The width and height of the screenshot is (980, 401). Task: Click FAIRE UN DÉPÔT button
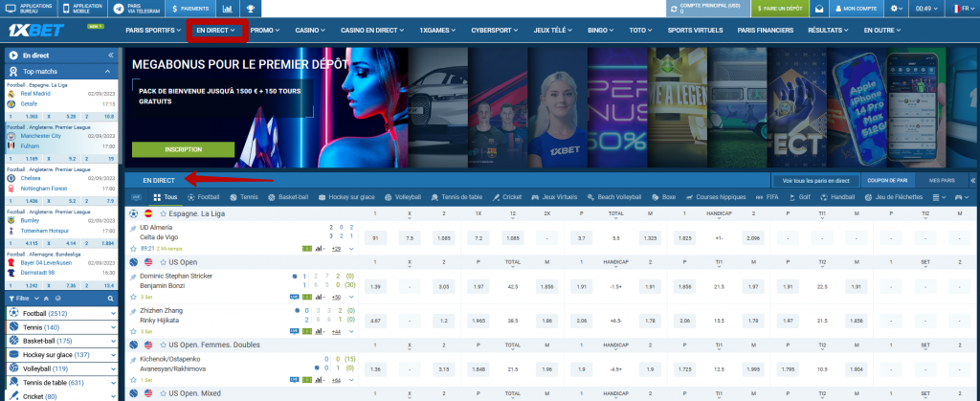(x=779, y=9)
